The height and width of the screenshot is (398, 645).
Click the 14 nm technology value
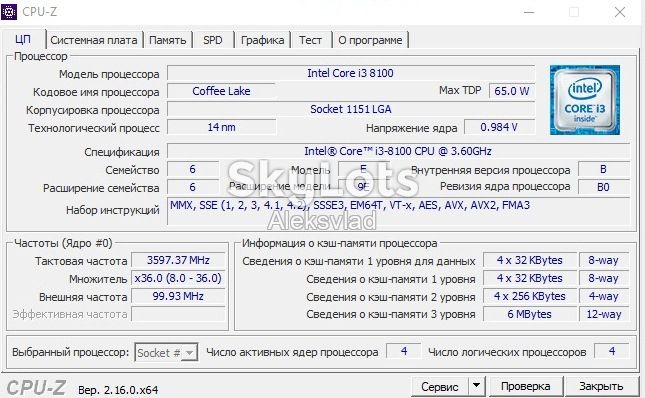point(221,127)
